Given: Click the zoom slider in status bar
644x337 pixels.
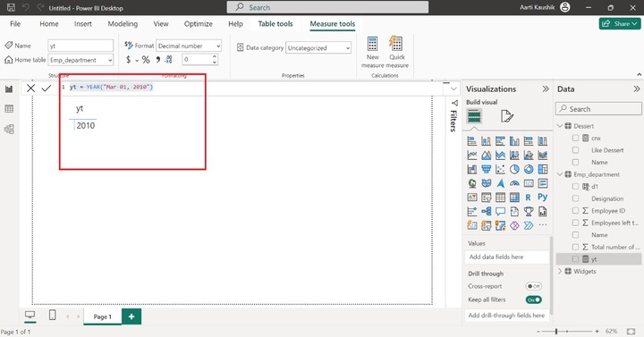Looking at the screenshot, I should [567, 332].
